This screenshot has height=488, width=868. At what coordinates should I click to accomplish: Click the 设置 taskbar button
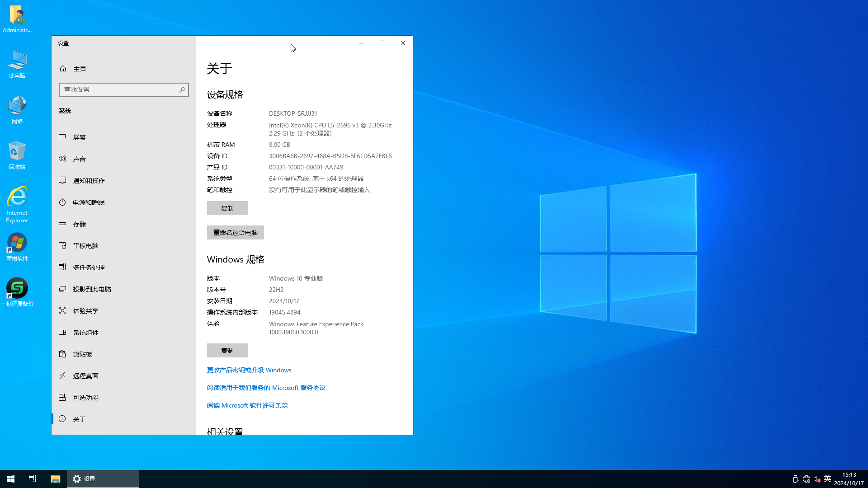pyautogui.click(x=103, y=479)
